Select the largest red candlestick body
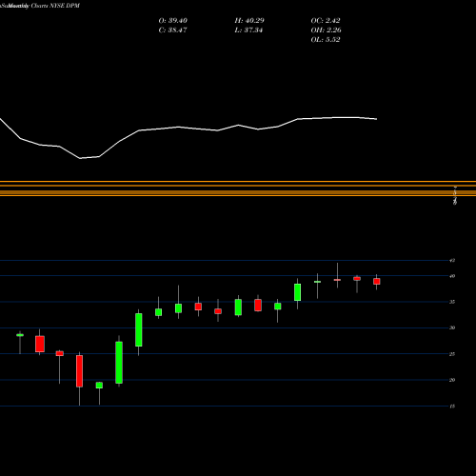The height and width of the screenshot is (476, 476). [x=79, y=371]
